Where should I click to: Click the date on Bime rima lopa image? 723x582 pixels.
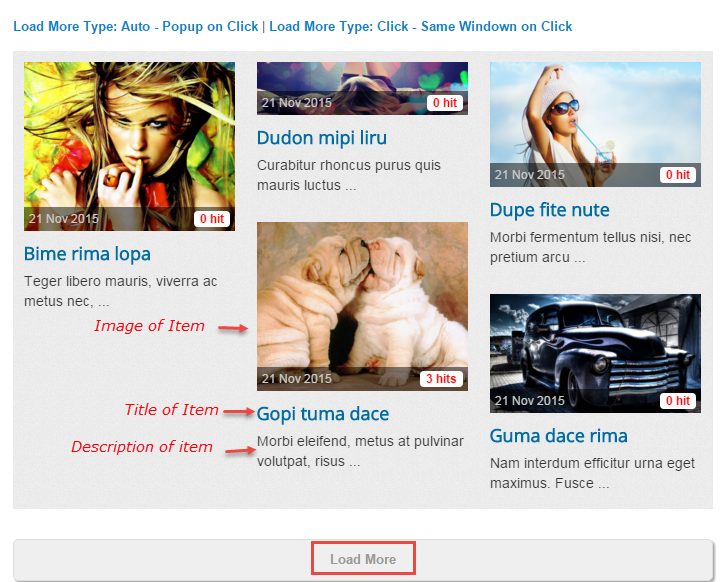tap(64, 219)
